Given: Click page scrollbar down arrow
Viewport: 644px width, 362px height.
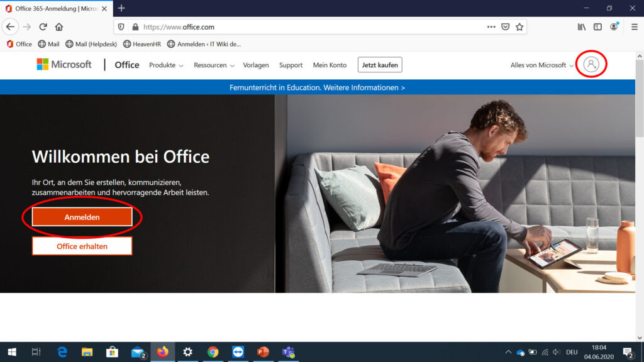Looking at the screenshot, I should [640, 337].
